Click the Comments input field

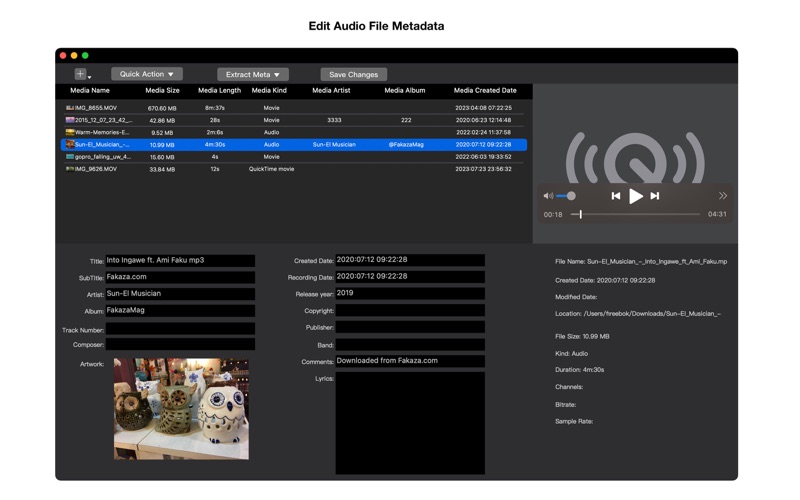410,361
